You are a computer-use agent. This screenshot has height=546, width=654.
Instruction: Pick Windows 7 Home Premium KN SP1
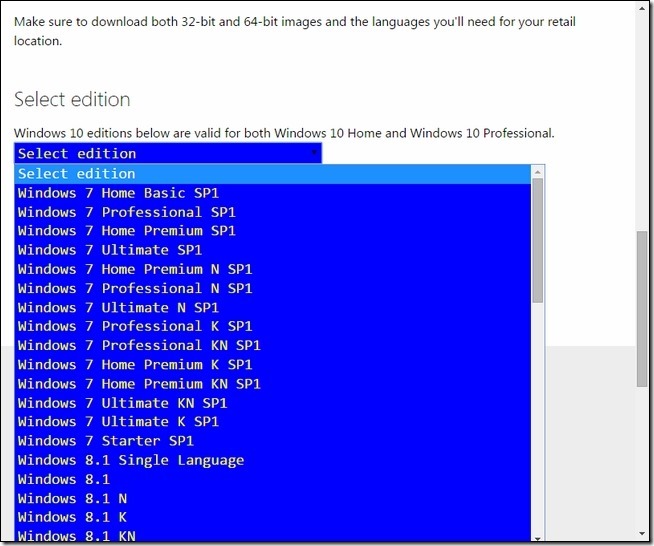273,384
